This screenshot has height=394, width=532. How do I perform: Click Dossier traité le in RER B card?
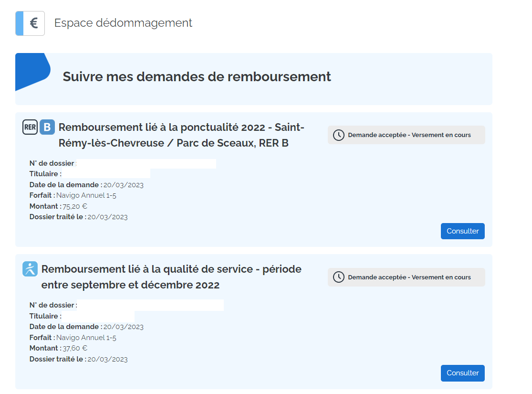[x=78, y=217]
